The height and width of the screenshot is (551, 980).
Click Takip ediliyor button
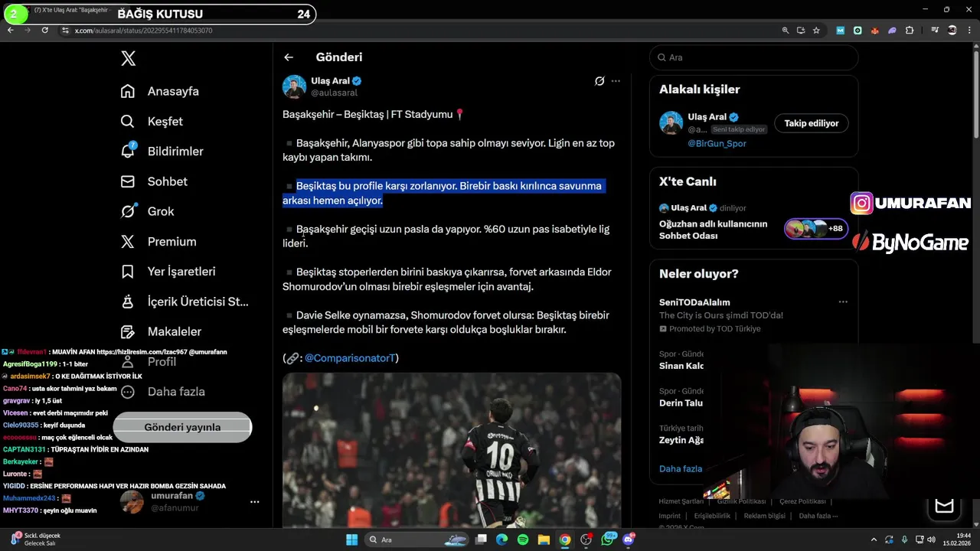pyautogui.click(x=811, y=123)
